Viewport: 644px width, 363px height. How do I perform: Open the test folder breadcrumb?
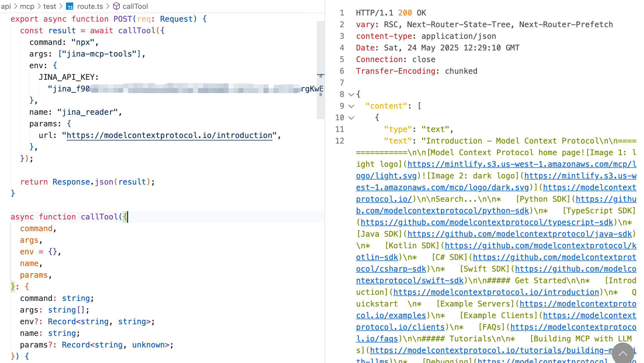50,6
